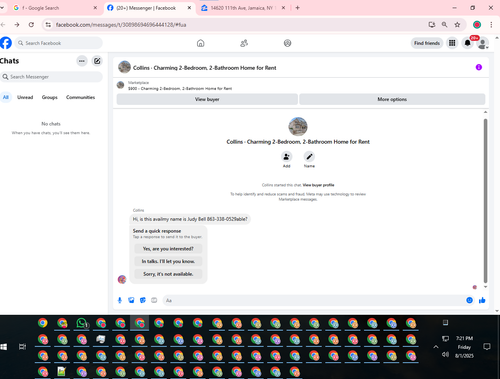Click the Search Facebook field

click(58, 43)
